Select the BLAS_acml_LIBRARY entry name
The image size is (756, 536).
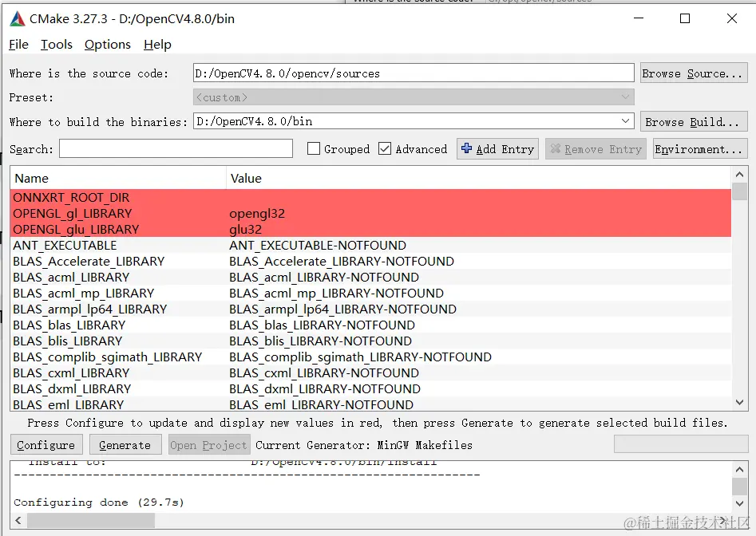[x=71, y=277]
